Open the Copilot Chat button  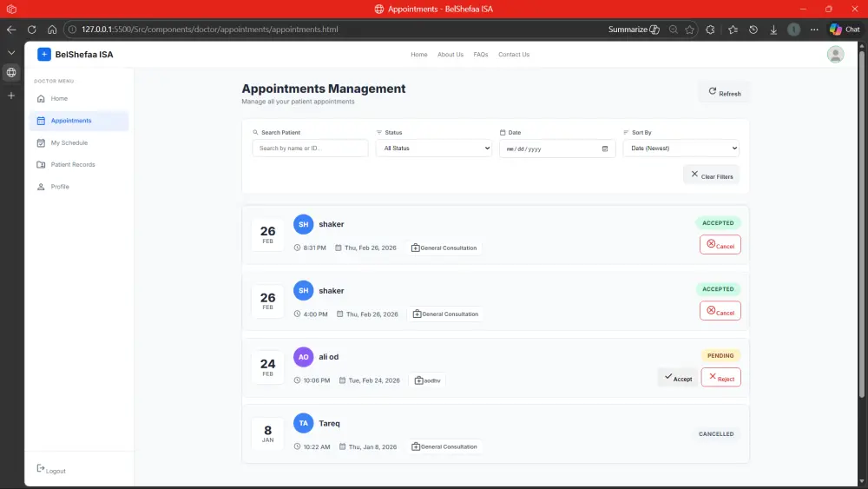[845, 30]
